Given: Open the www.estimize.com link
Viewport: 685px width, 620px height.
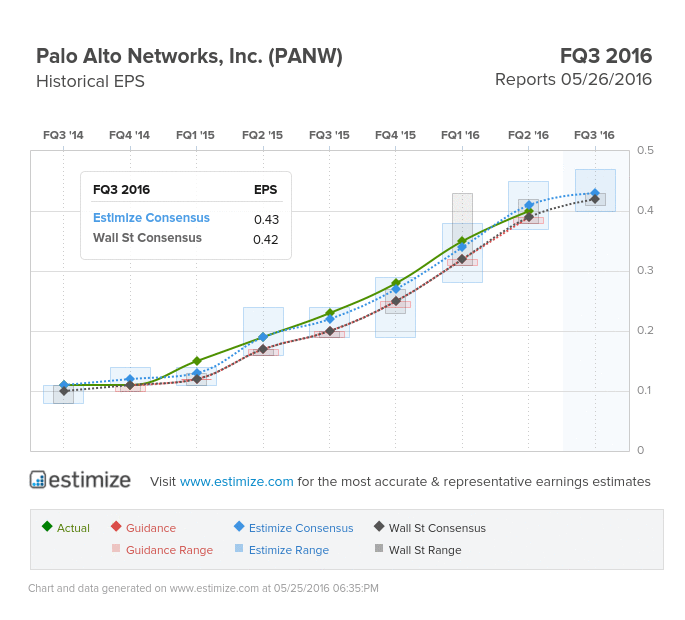Looking at the screenshot, I should [x=236, y=481].
